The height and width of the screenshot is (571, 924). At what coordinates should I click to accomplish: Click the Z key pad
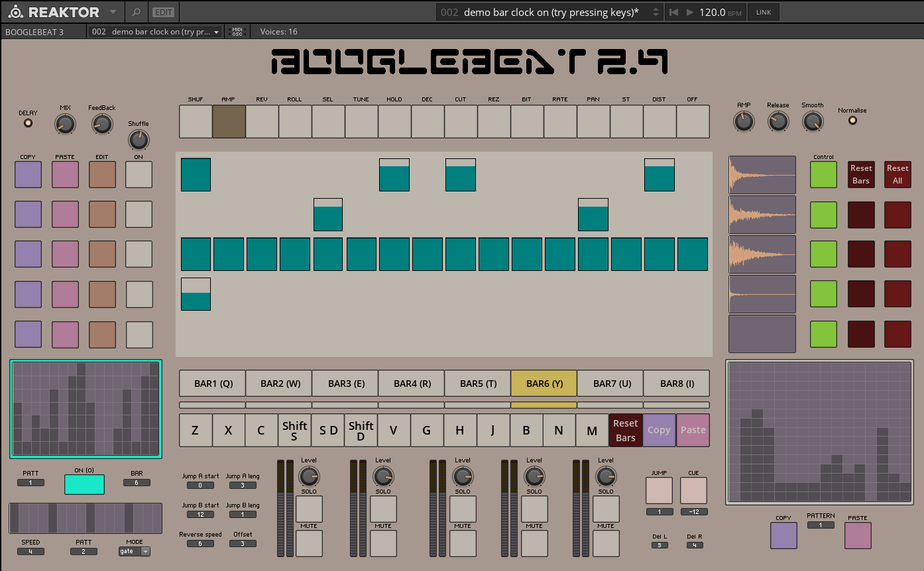196,431
